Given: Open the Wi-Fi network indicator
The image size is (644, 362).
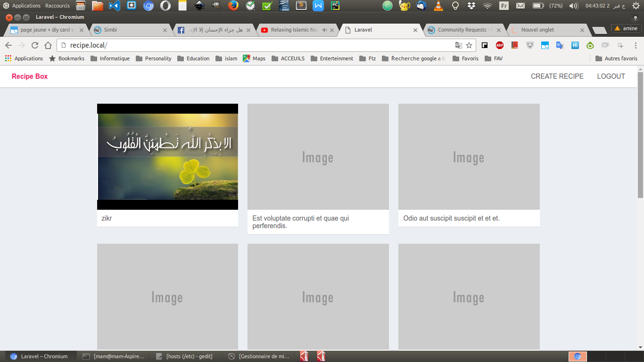Looking at the screenshot, I should click(487, 6).
